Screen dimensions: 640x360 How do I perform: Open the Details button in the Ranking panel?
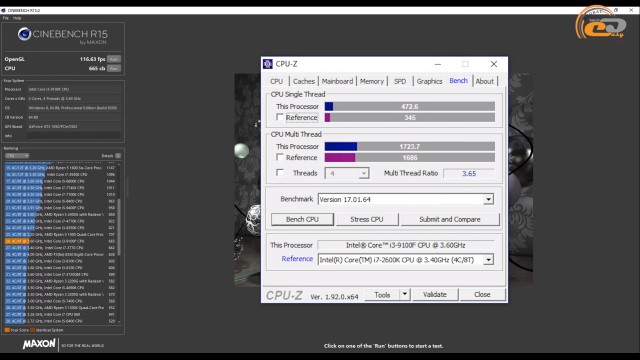click(x=118, y=156)
